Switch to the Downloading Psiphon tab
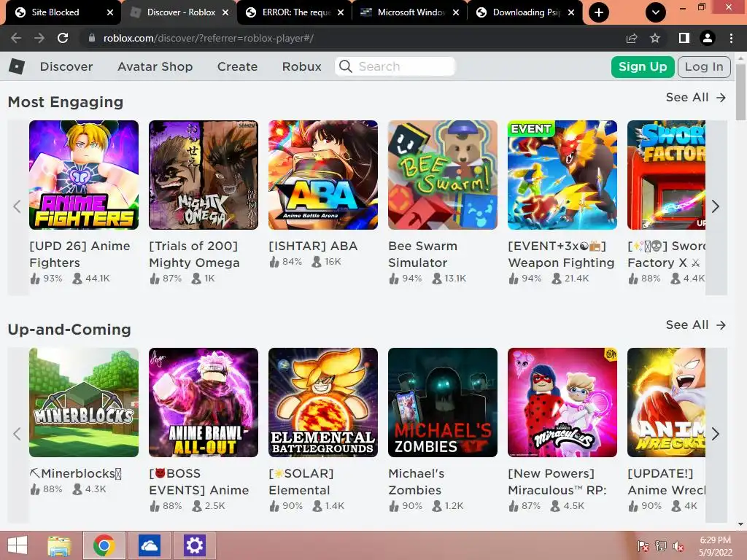This screenshot has width=747, height=560. click(x=526, y=12)
